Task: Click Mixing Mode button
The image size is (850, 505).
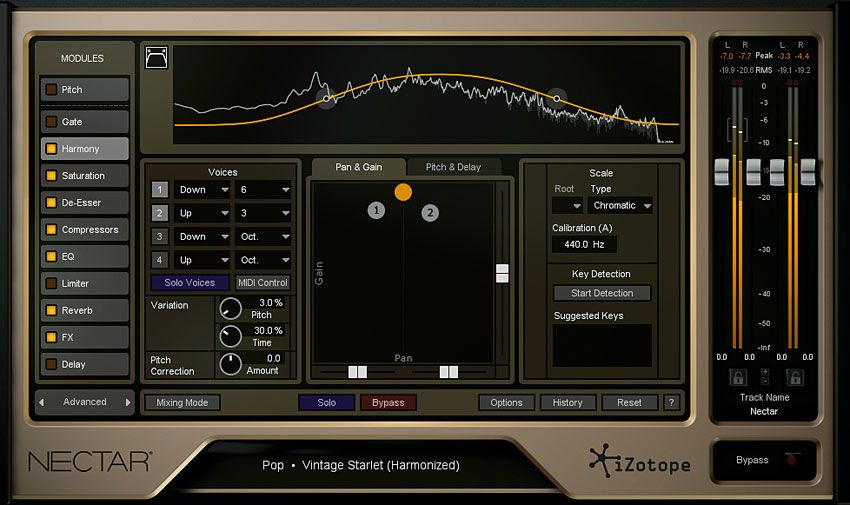Action: (182, 403)
